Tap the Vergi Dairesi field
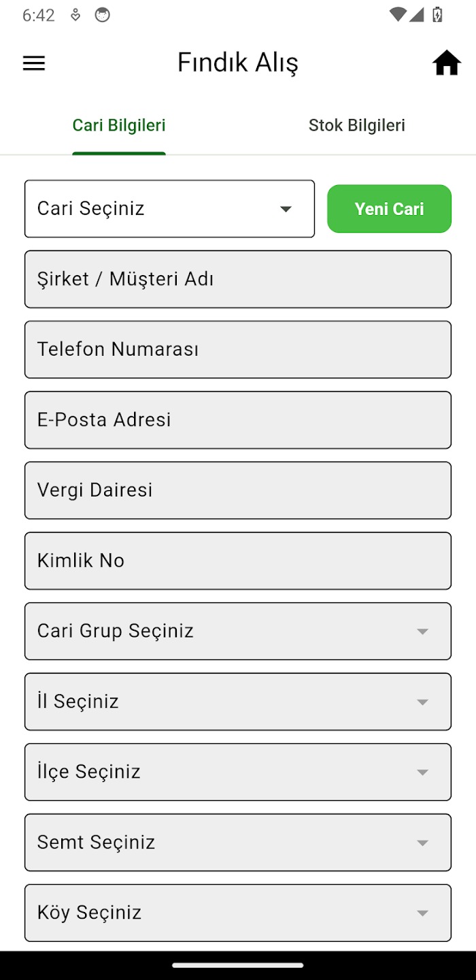The height and width of the screenshot is (980, 476). click(237, 491)
